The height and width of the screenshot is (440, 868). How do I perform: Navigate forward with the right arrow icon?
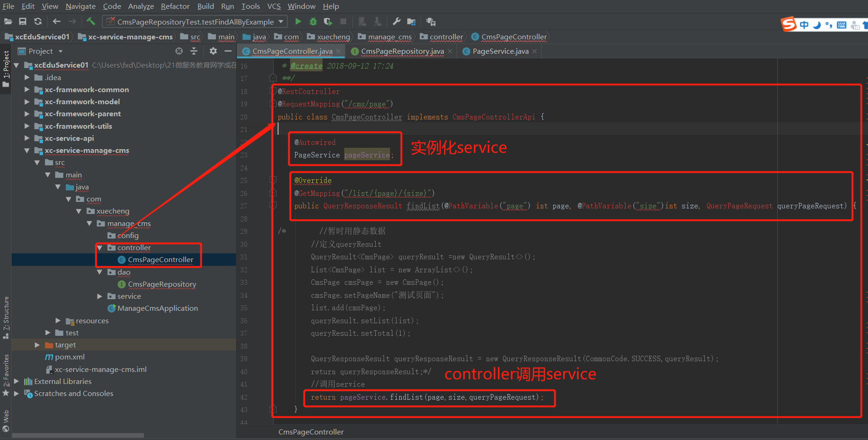tap(72, 21)
